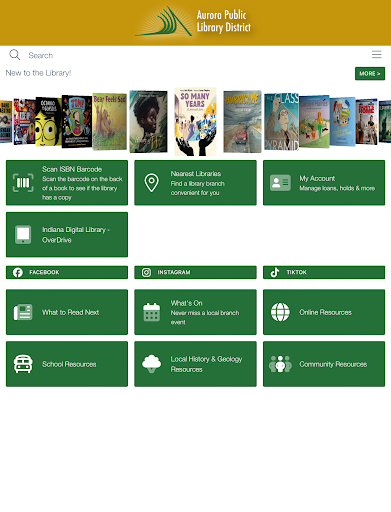Select the Bear Feels Sad book cover

110,122
